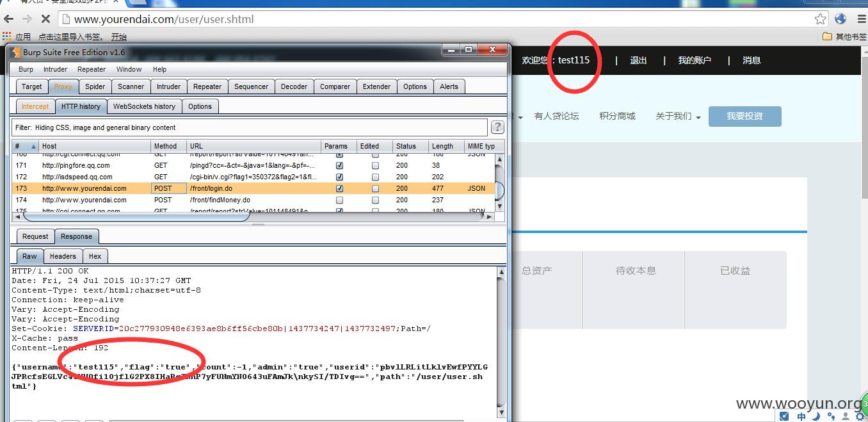Click the browser forward arrow
Image resolution: width=868 pixels, height=422 pixels.
point(27,19)
